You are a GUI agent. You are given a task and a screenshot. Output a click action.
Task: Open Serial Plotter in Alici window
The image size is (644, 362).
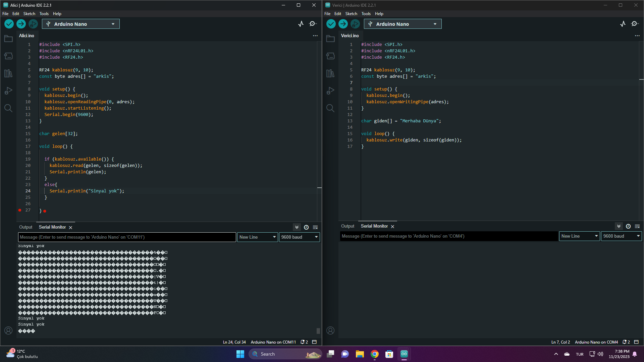301,24
